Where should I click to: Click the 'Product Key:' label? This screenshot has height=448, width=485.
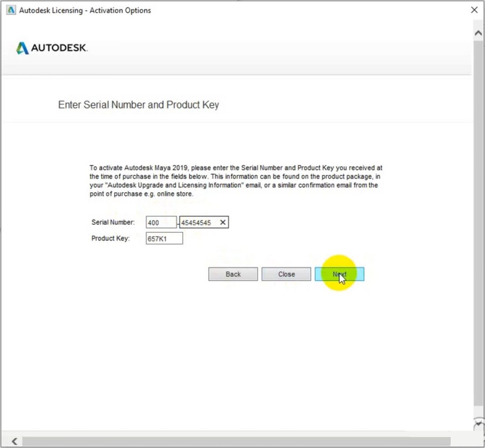coord(110,239)
